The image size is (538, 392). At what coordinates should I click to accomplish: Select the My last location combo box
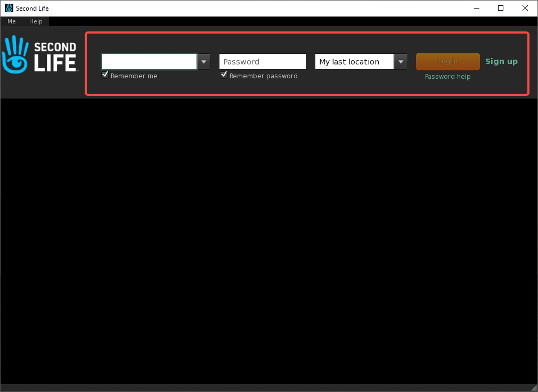[354, 62]
